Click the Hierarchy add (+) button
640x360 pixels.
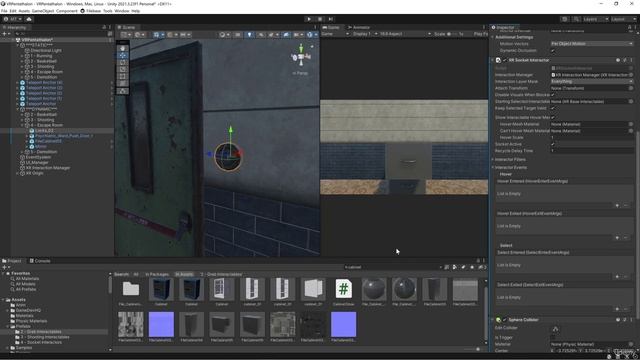click(x=5, y=33)
